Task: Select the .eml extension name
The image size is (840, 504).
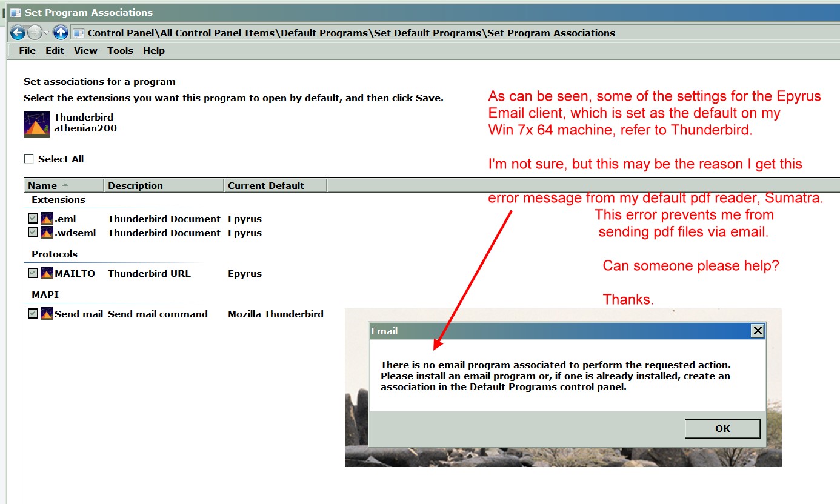Action: tap(65, 219)
